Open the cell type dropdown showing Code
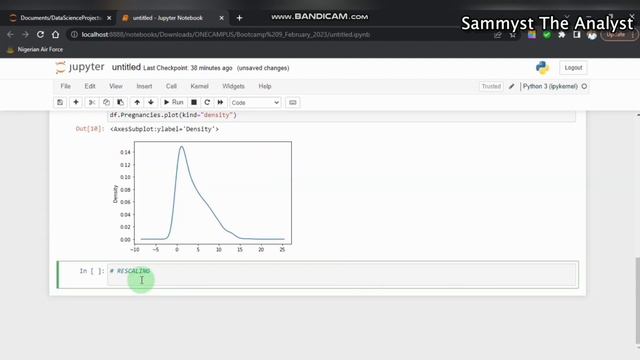Image resolution: width=640 pixels, height=360 pixels. 255,103
